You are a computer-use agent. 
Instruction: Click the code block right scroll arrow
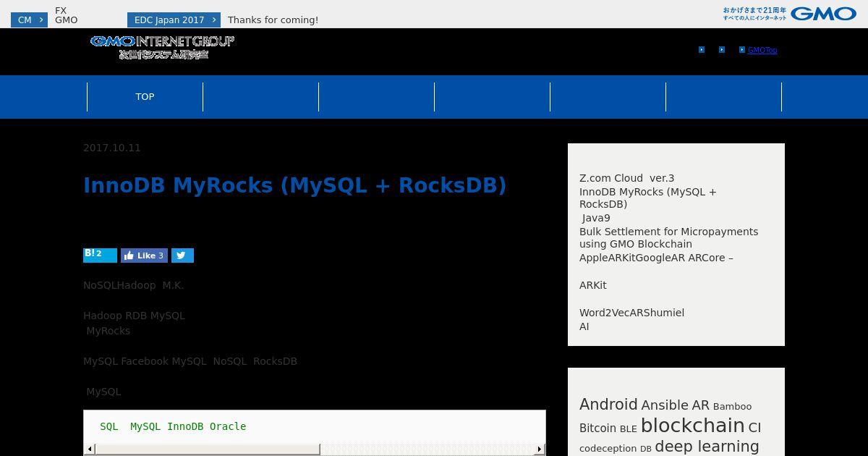(x=540, y=449)
